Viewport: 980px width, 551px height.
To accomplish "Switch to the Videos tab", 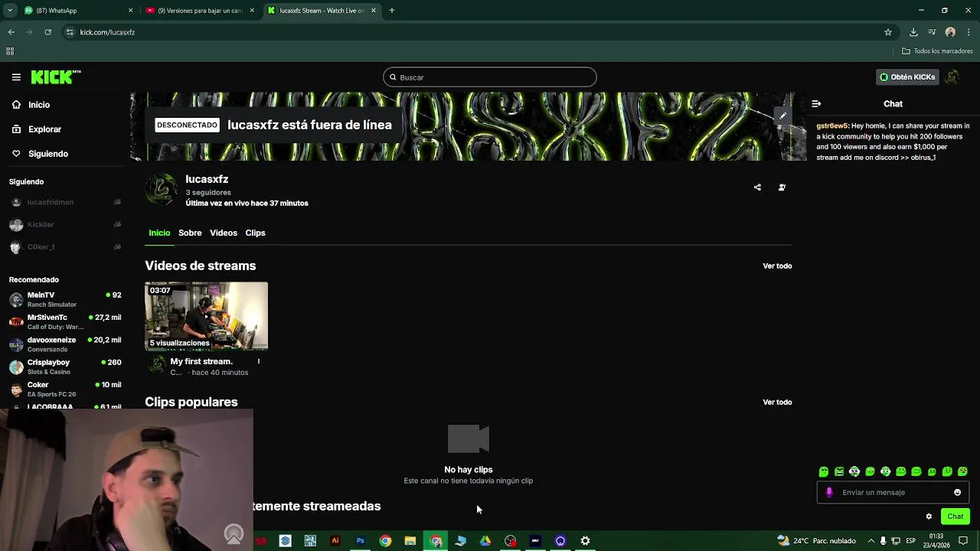I will (x=224, y=233).
